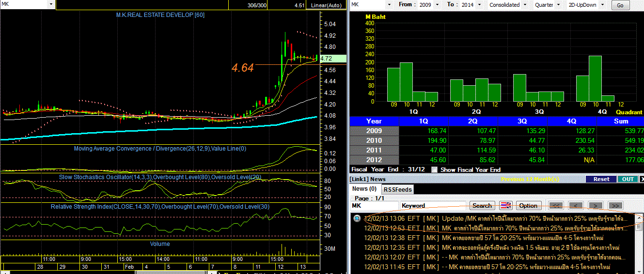Screen dimensions: 644x274
Task: Go to previous news page with < button
Action: coord(576,205)
